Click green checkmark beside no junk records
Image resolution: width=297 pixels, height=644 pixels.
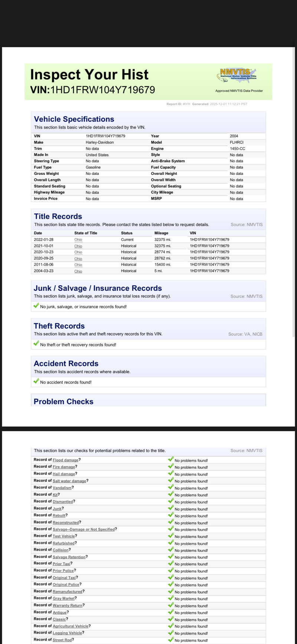pos(36,306)
